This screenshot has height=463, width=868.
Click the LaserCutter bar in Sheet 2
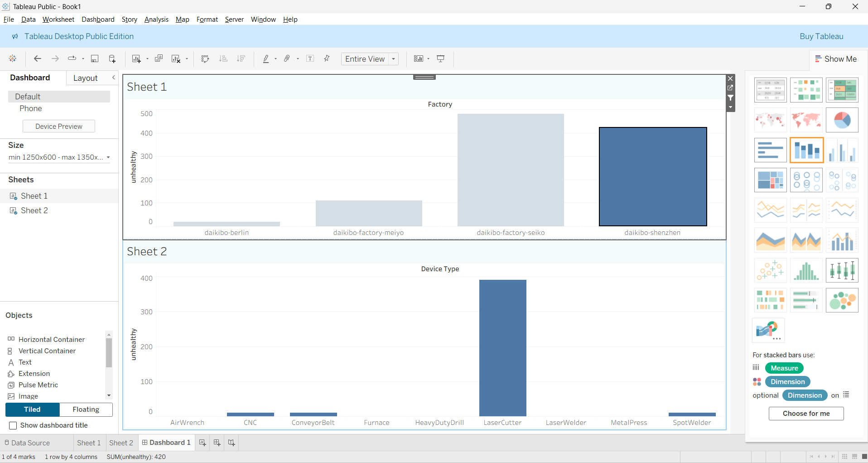coord(503,348)
